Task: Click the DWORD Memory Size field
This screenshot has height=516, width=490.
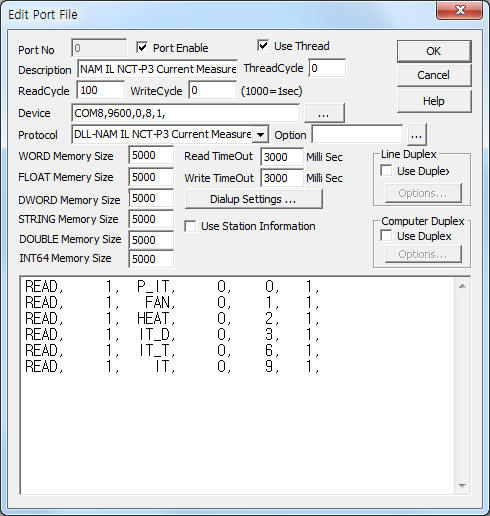Action: (151, 198)
